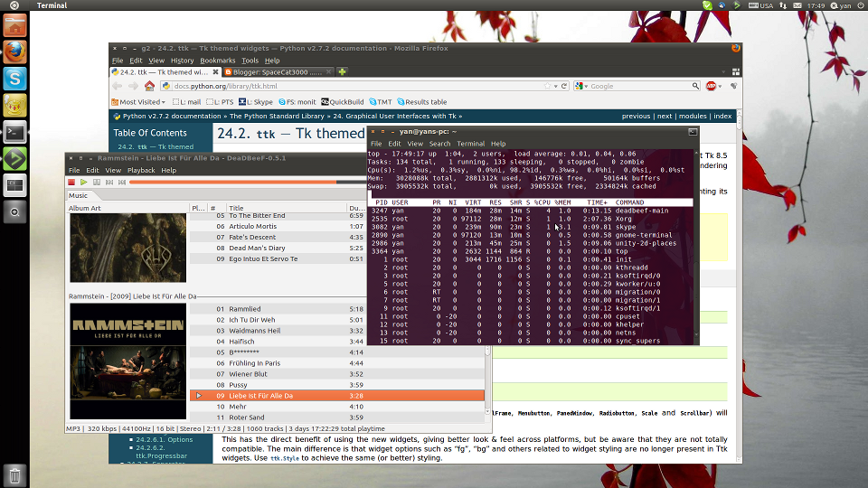The image size is (868, 488).
Task: Open the 17:49 clock menu
Action: pyautogui.click(x=816, y=5)
